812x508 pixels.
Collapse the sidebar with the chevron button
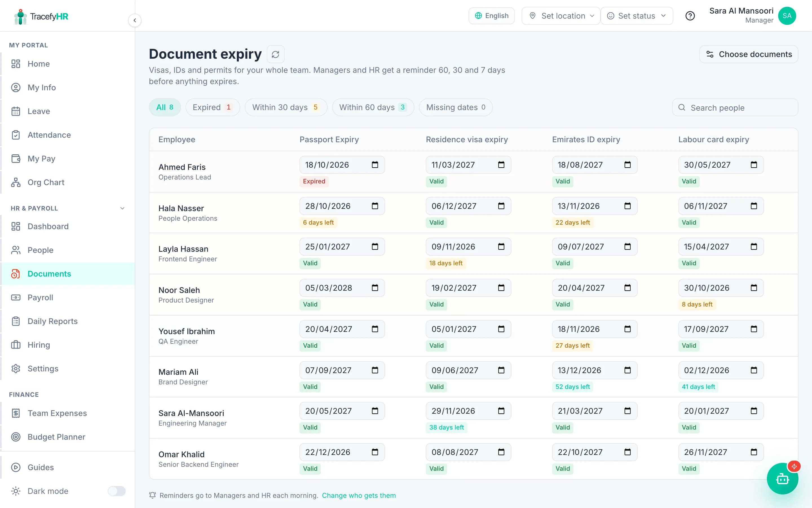pos(134,20)
